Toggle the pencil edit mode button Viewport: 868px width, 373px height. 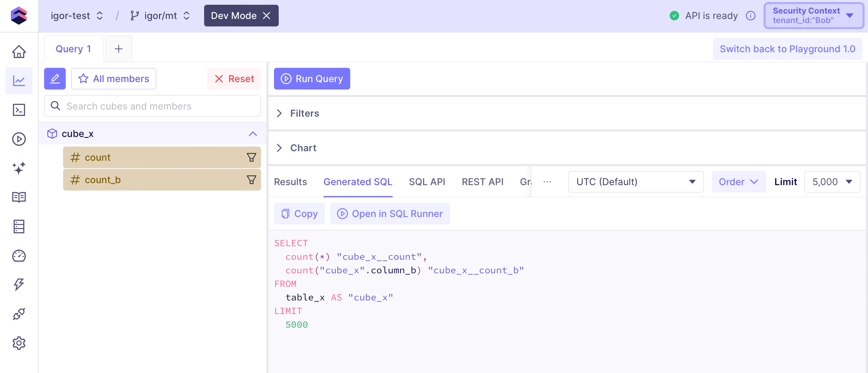point(55,79)
